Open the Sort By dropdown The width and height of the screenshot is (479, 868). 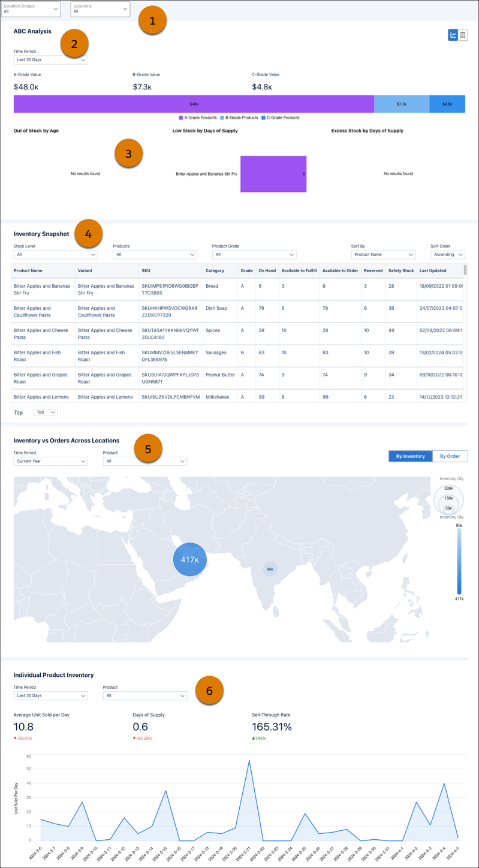(x=383, y=255)
